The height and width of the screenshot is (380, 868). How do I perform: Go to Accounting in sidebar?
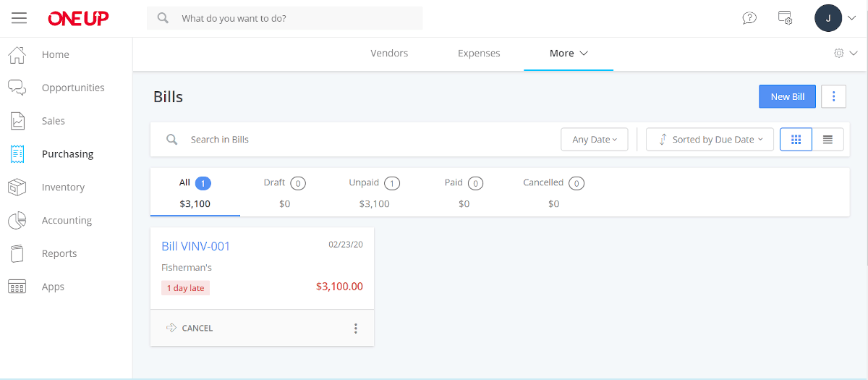(67, 221)
